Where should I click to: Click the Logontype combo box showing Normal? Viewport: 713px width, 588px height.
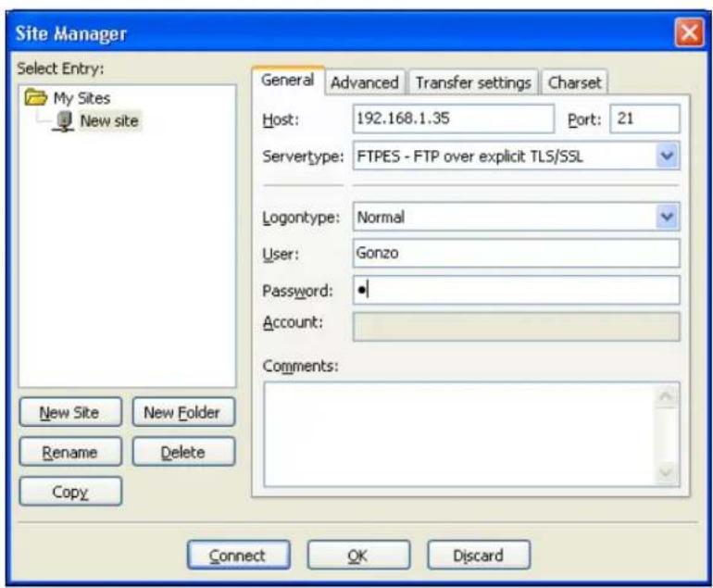(516, 217)
